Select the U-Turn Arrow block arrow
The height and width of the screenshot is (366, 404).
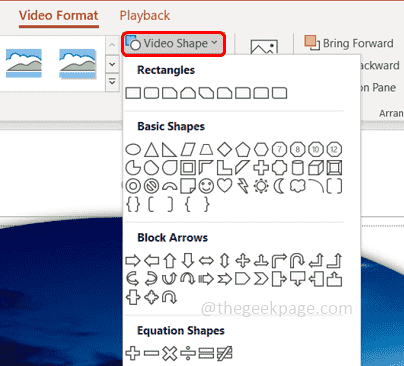pyautogui.click(x=297, y=261)
